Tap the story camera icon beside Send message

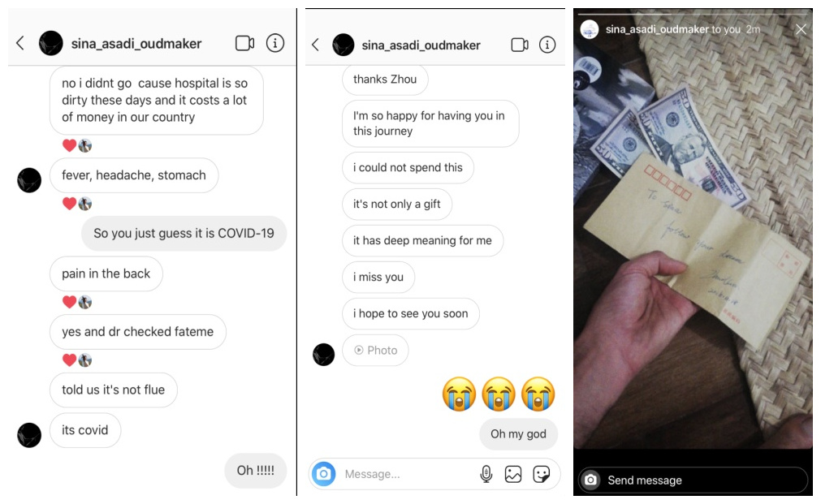click(x=590, y=480)
